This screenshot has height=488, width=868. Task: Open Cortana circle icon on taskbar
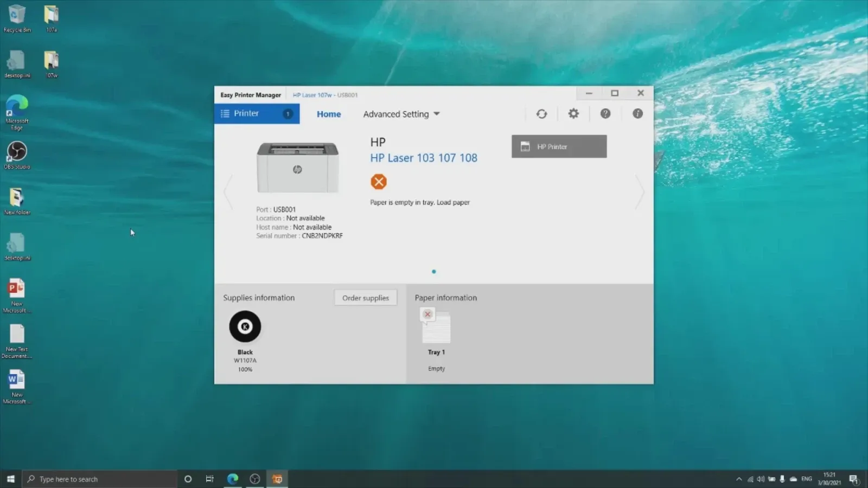click(x=188, y=479)
